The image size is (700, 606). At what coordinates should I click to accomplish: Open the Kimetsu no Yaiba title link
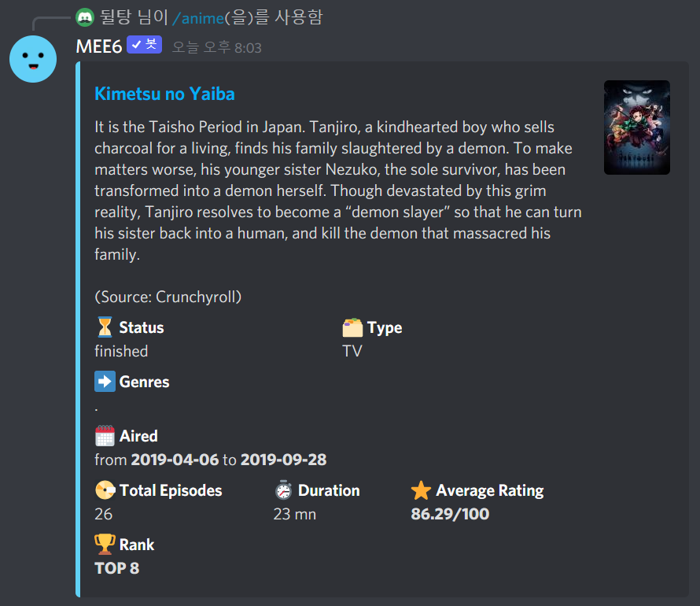click(x=164, y=94)
